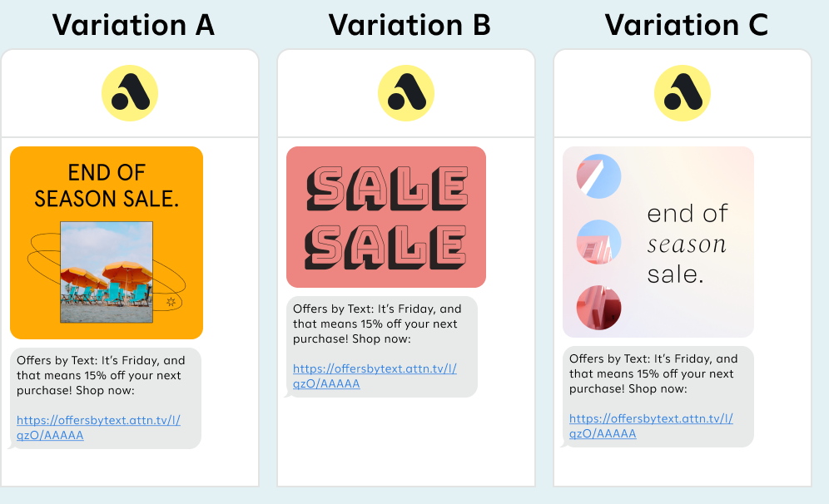This screenshot has height=504, width=829.
Task: Click the Variation B brand logo avatar
Action: pos(406,93)
